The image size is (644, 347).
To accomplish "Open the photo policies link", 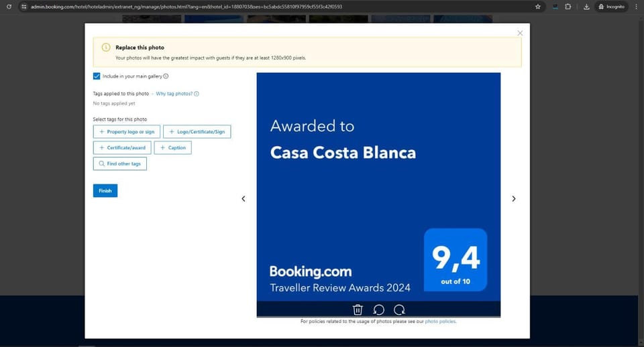I will click(x=440, y=322).
